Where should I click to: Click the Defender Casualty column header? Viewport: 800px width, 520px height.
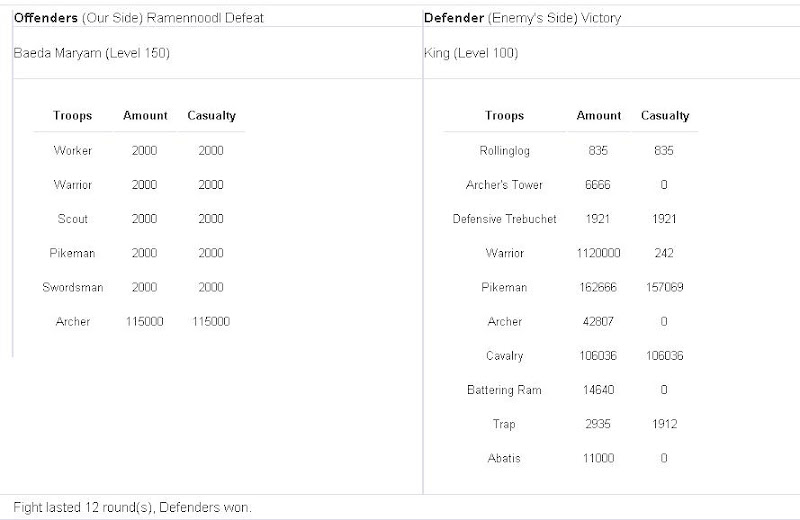[665, 116]
